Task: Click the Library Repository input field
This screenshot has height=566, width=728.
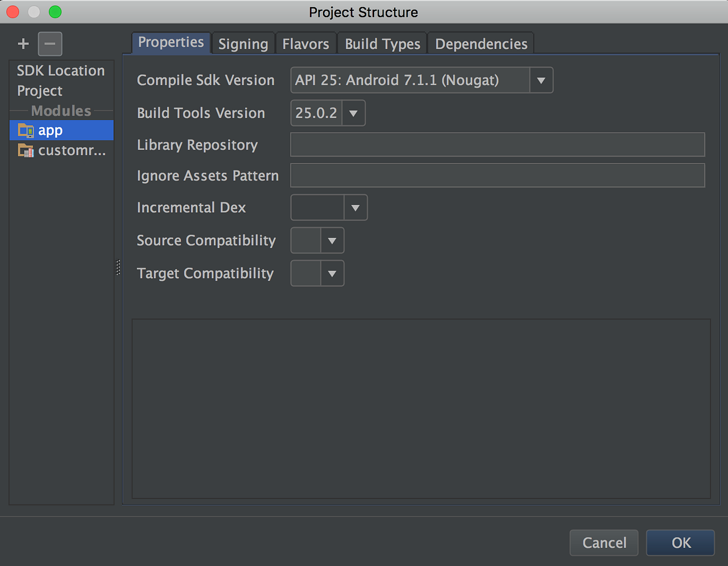Action: pos(498,144)
